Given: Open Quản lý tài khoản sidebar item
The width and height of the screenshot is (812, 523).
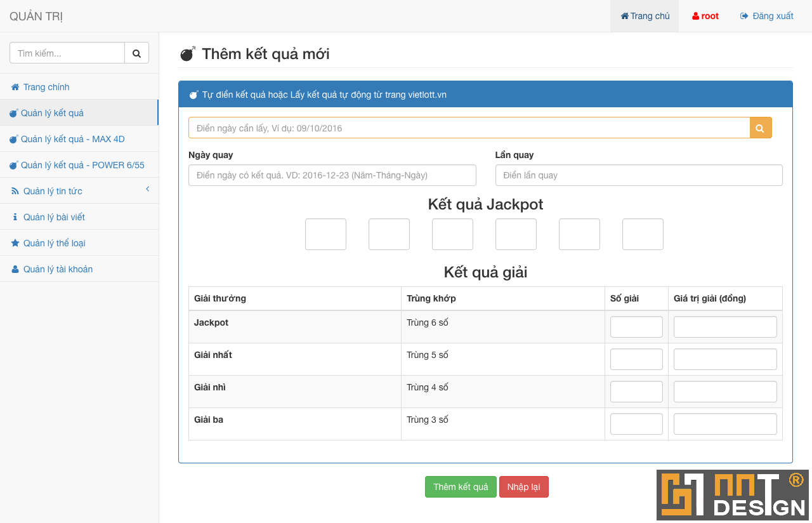Looking at the screenshot, I should pyautogui.click(x=79, y=269).
